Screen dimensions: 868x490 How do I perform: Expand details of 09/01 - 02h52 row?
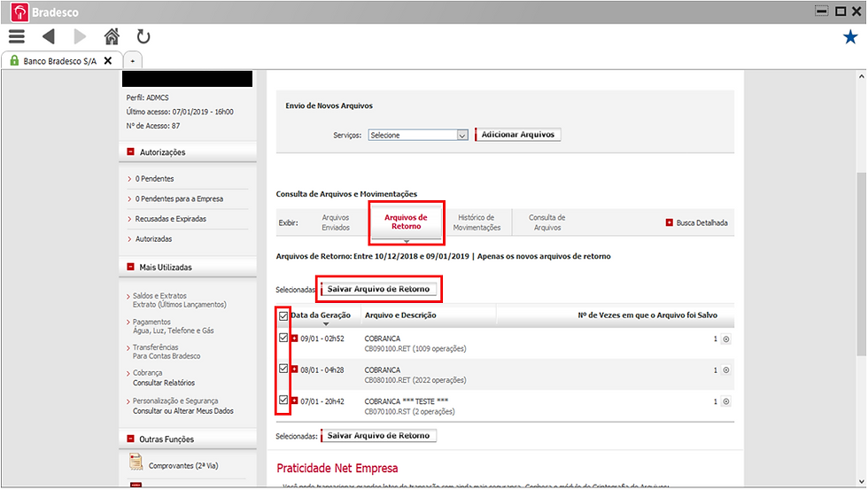click(x=294, y=338)
